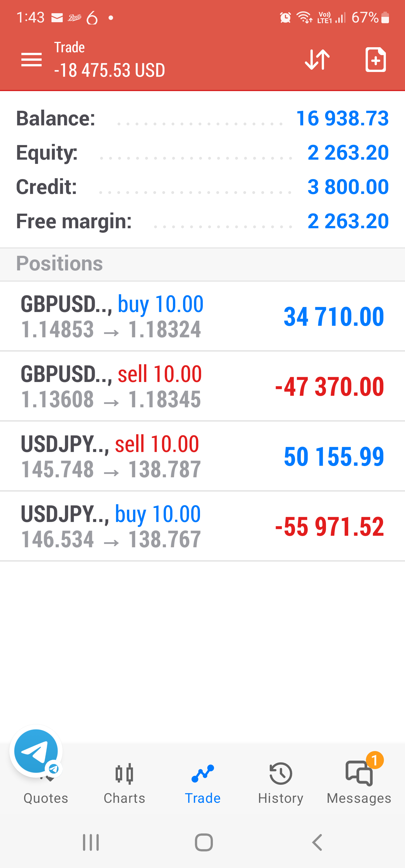
Task: Select the USDJPY buy 10.00 position
Action: point(202,526)
